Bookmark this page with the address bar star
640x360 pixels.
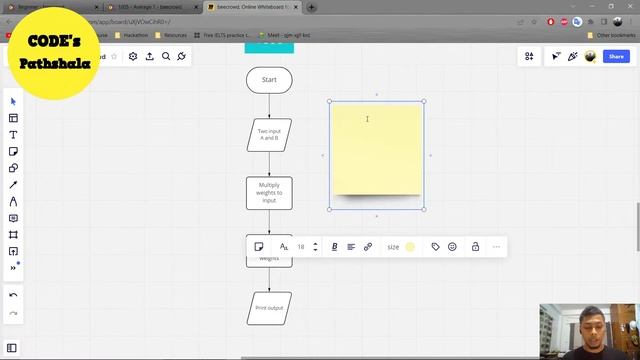pyautogui.click(x=534, y=22)
